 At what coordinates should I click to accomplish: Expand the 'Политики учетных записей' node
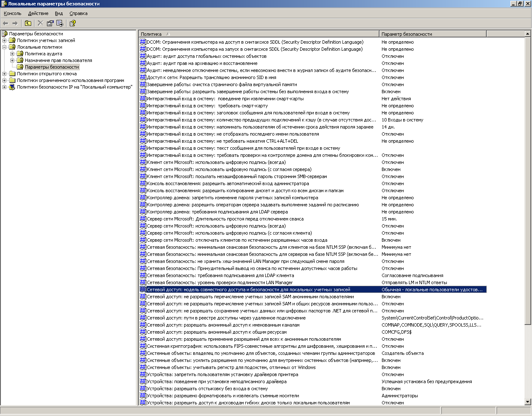point(5,40)
